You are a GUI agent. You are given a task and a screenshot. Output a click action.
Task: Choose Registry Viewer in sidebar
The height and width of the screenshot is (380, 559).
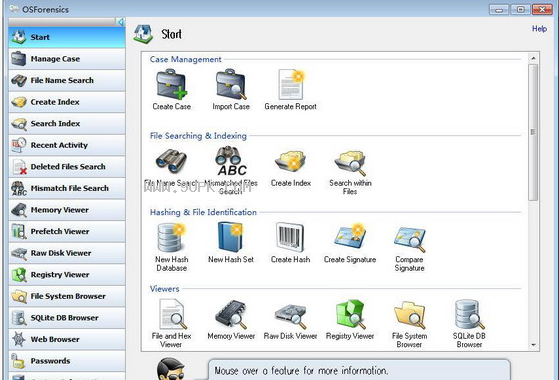[67, 274]
